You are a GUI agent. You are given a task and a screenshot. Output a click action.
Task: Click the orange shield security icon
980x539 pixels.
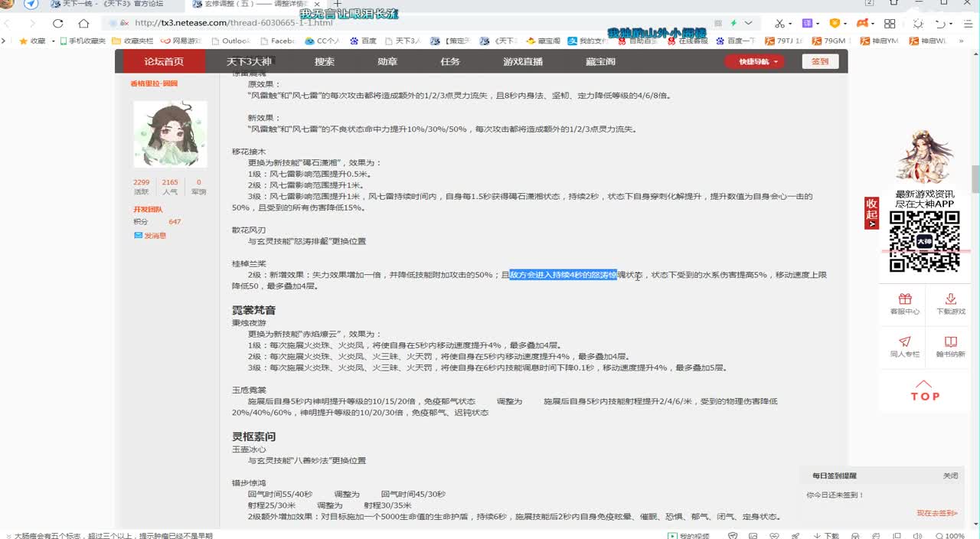835,23
